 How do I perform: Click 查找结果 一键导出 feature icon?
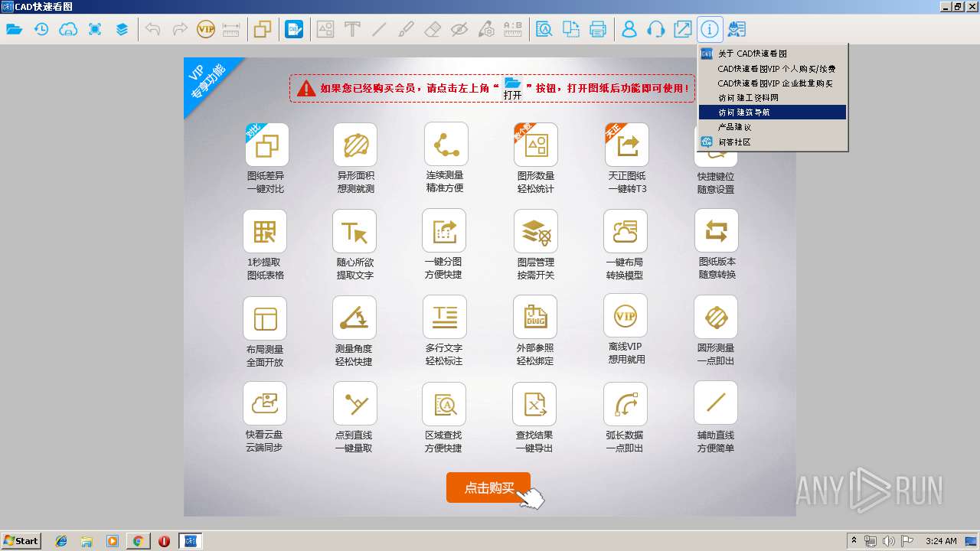pos(534,404)
